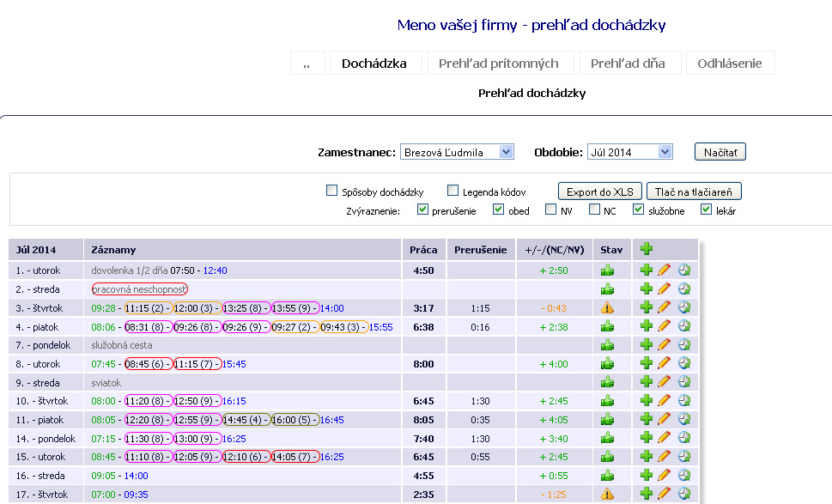Click thumbs-up status for 4. - piatok
The width and height of the screenshot is (832, 504).
pyautogui.click(x=607, y=326)
